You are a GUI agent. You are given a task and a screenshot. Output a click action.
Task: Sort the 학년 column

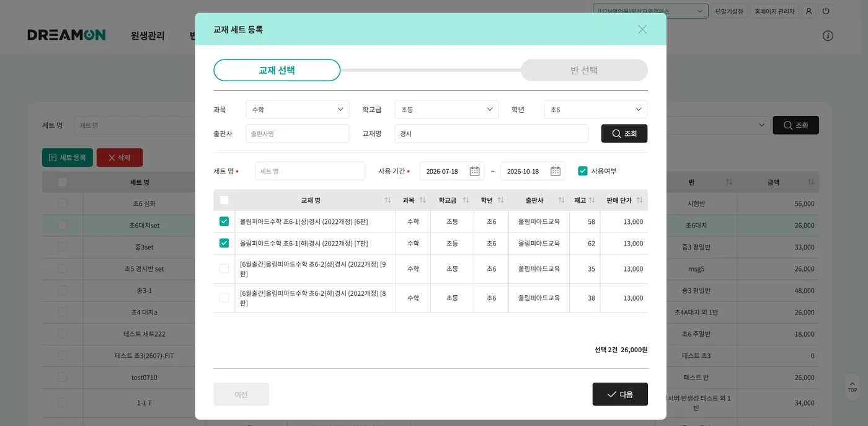500,200
